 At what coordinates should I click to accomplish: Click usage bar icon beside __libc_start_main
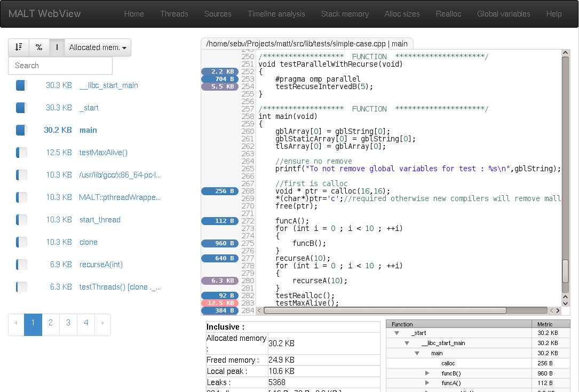click(x=21, y=85)
